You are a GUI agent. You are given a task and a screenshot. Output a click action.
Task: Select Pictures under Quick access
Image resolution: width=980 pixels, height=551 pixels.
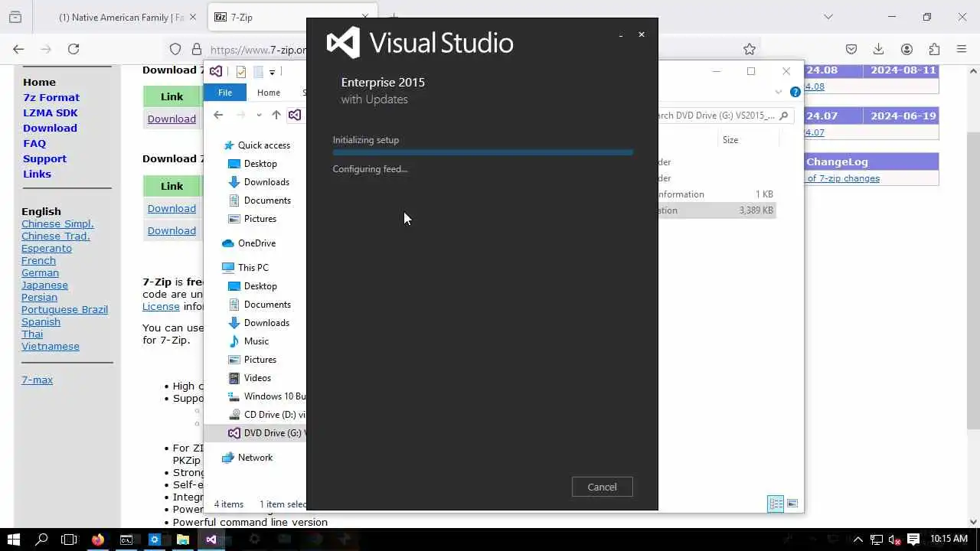pyautogui.click(x=260, y=219)
